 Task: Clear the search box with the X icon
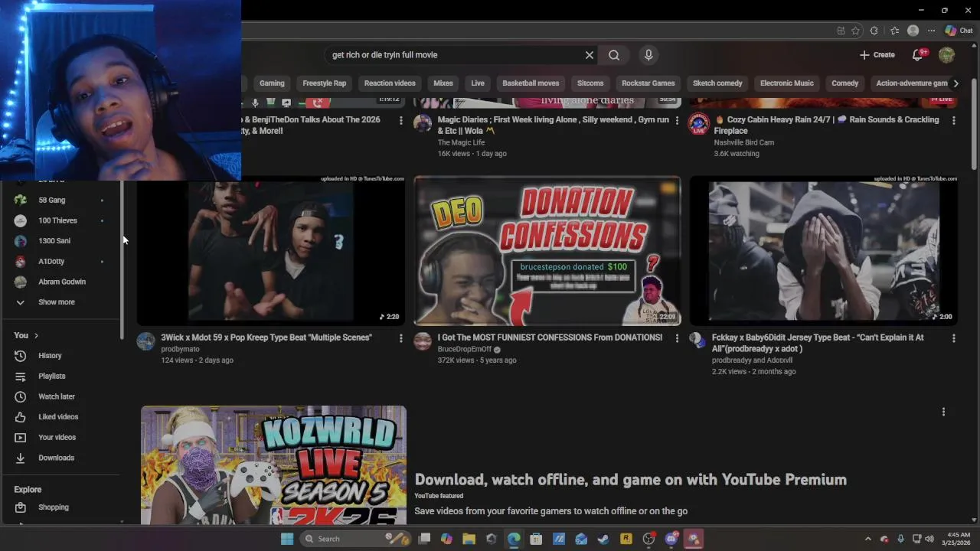pyautogui.click(x=589, y=55)
